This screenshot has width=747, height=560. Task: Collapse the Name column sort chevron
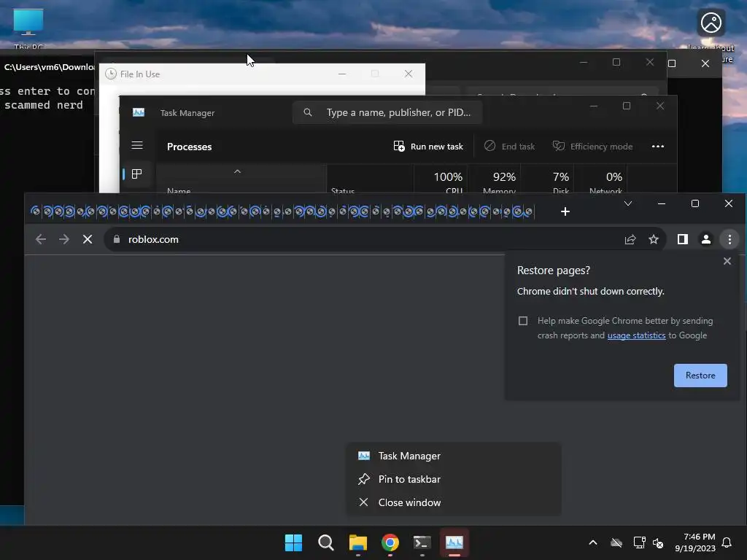pyautogui.click(x=237, y=171)
